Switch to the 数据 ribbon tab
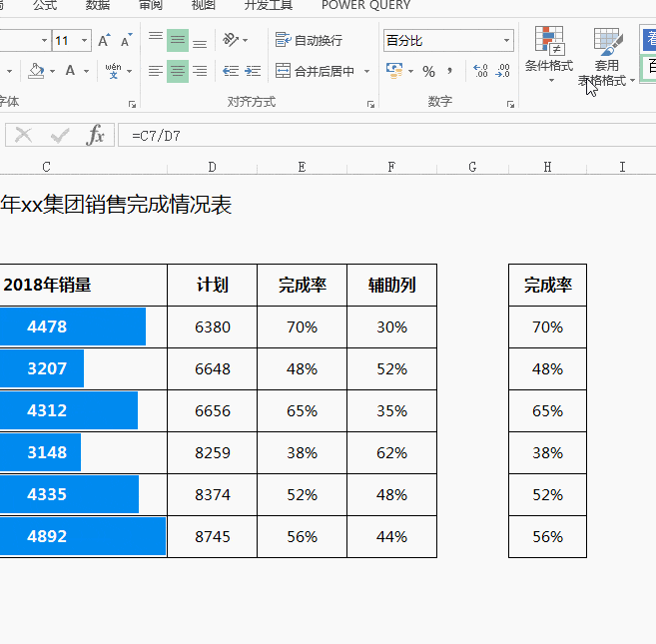Viewport: 656px width, 644px height. (98, 5)
